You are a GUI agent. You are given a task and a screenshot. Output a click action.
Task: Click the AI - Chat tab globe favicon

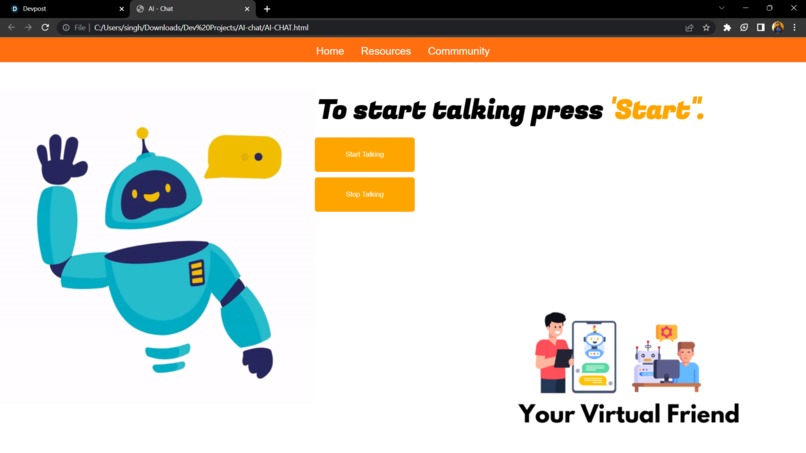pos(140,9)
